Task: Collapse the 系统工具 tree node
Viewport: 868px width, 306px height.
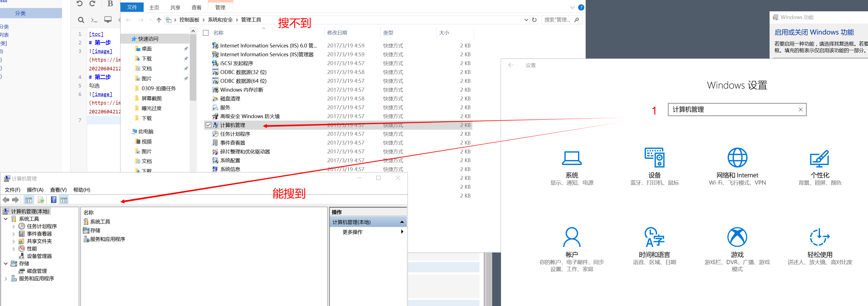Action: 6,219
